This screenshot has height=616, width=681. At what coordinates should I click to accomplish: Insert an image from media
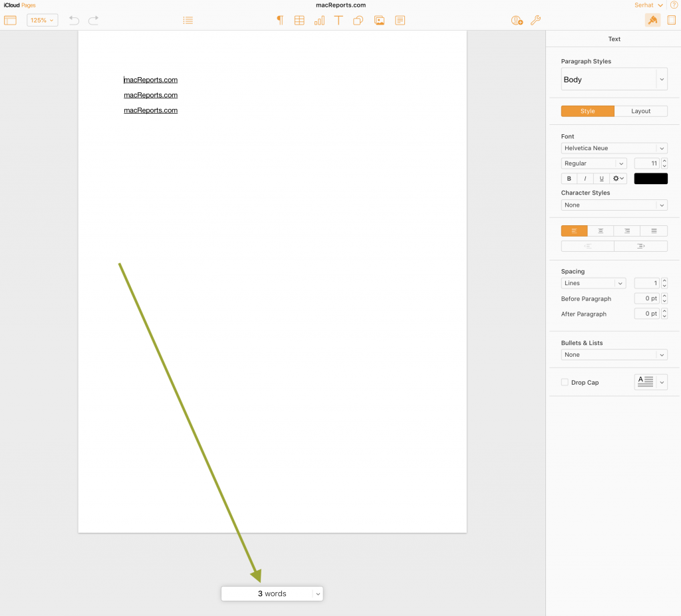coord(379,21)
